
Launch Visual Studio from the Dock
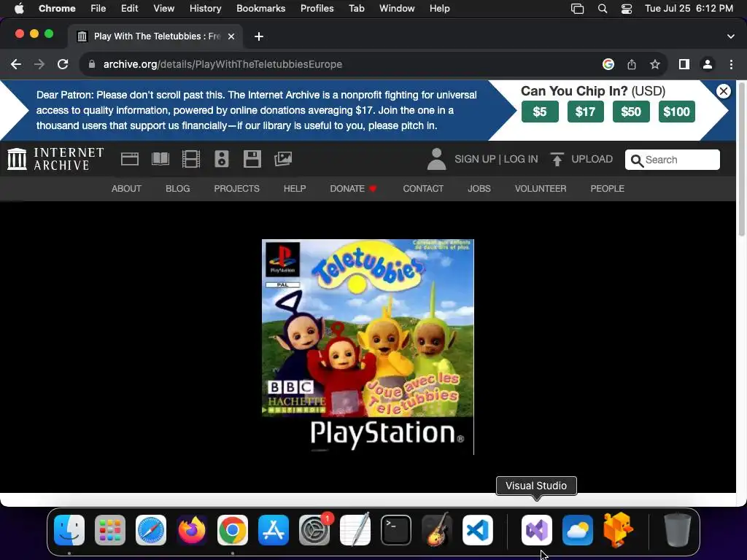pos(537,530)
